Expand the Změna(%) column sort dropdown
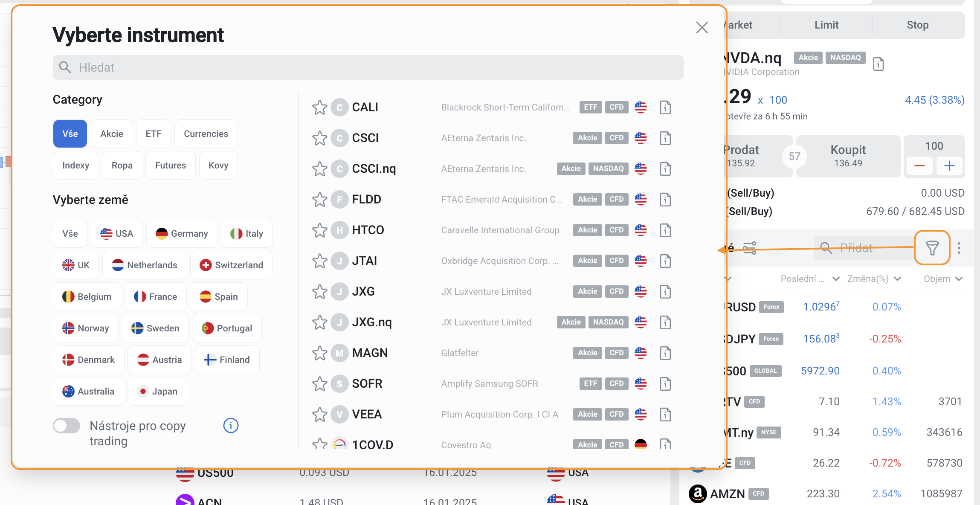Screen dimensions: 980x505 coord(897,279)
